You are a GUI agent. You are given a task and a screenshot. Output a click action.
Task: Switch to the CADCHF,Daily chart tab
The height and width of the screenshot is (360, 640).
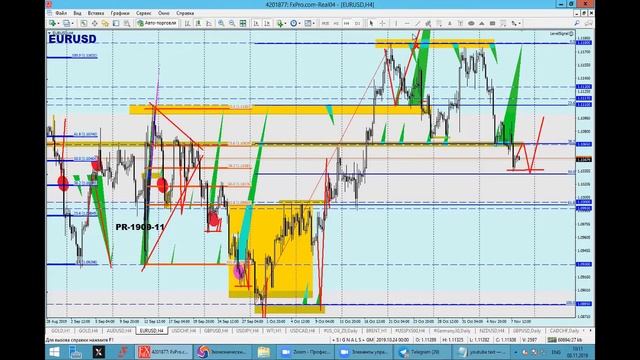coord(564,330)
